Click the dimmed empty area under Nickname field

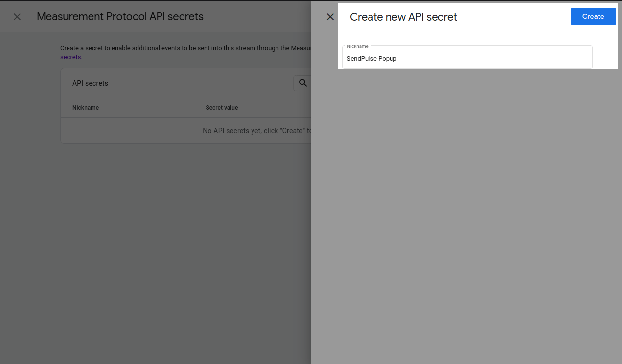465,196
